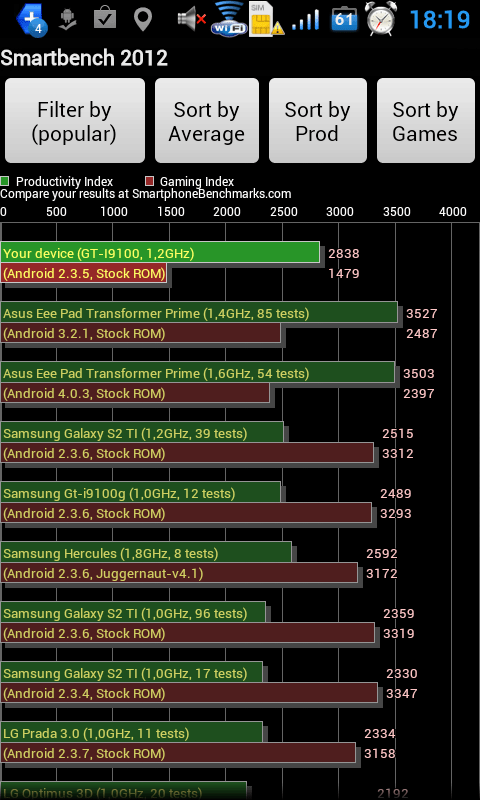Screen dimensions: 480x800
Task: Tap the alarm clock status icon
Action: point(382,18)
